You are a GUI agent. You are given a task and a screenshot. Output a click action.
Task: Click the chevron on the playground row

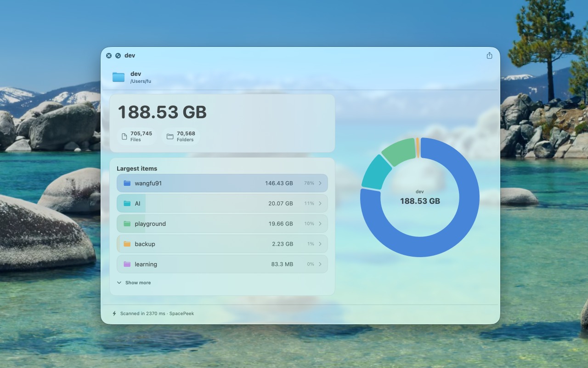(320, 224)
